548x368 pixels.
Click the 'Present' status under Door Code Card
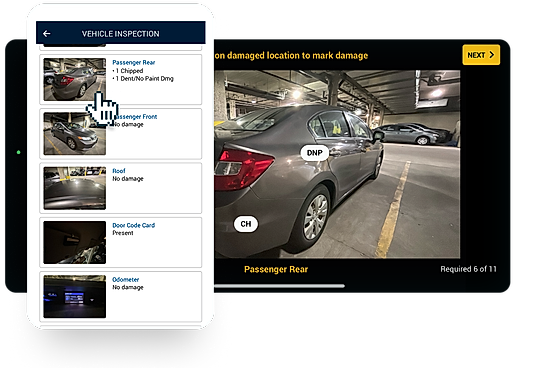tap(123, 233)
